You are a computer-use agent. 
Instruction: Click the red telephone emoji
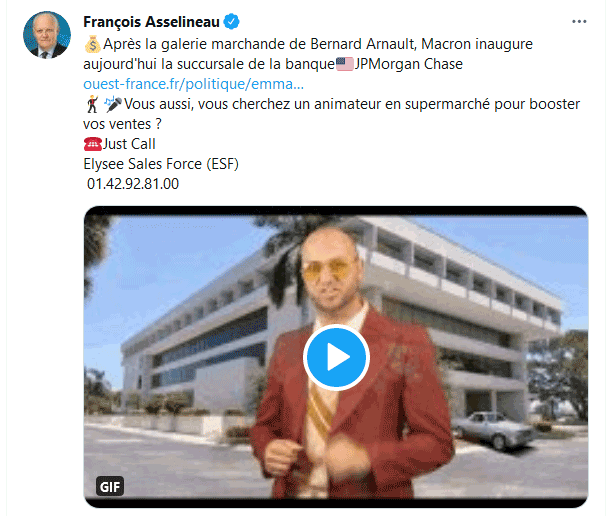(x=93, y=144)
